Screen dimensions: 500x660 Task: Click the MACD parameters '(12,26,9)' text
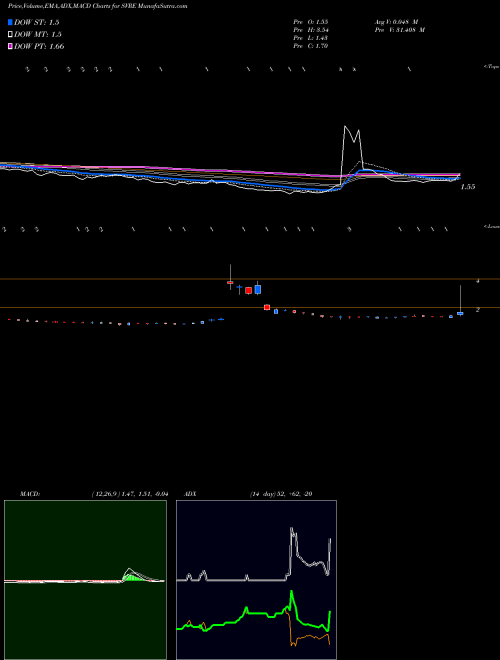[104, 494]
